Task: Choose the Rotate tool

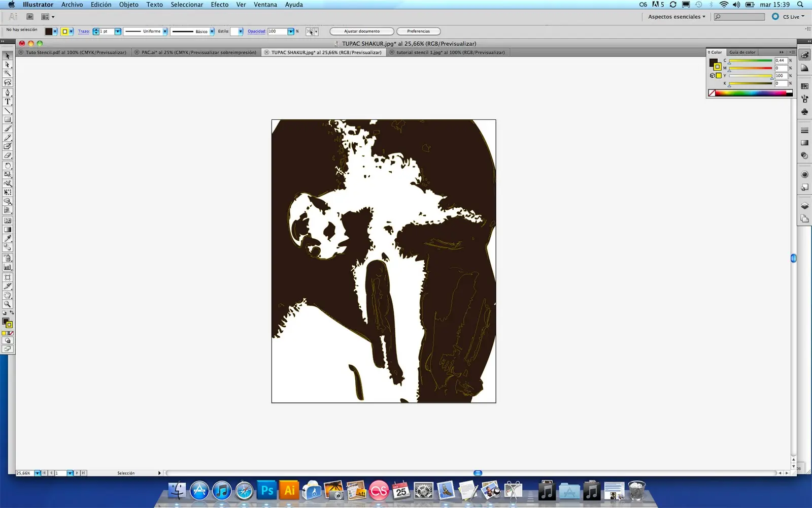Action: (x=8, y=166)
